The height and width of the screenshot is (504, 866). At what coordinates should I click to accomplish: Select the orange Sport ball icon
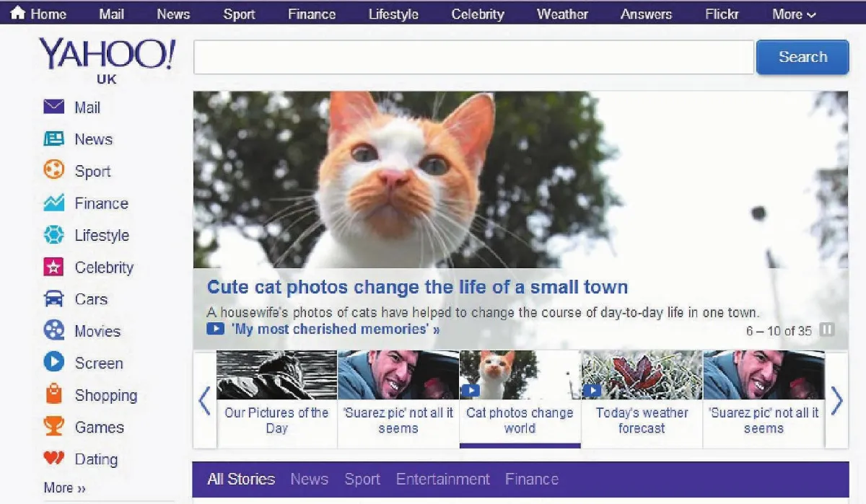point(54,171)
